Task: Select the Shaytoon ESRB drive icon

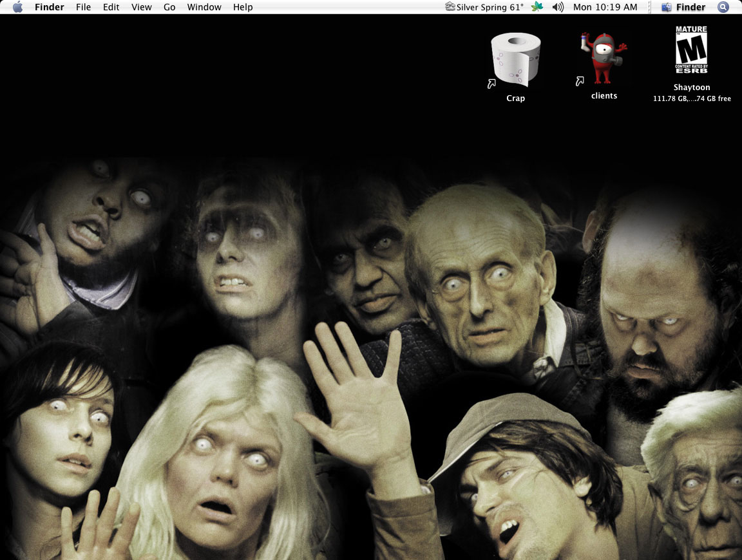Action: pos(691,50)
